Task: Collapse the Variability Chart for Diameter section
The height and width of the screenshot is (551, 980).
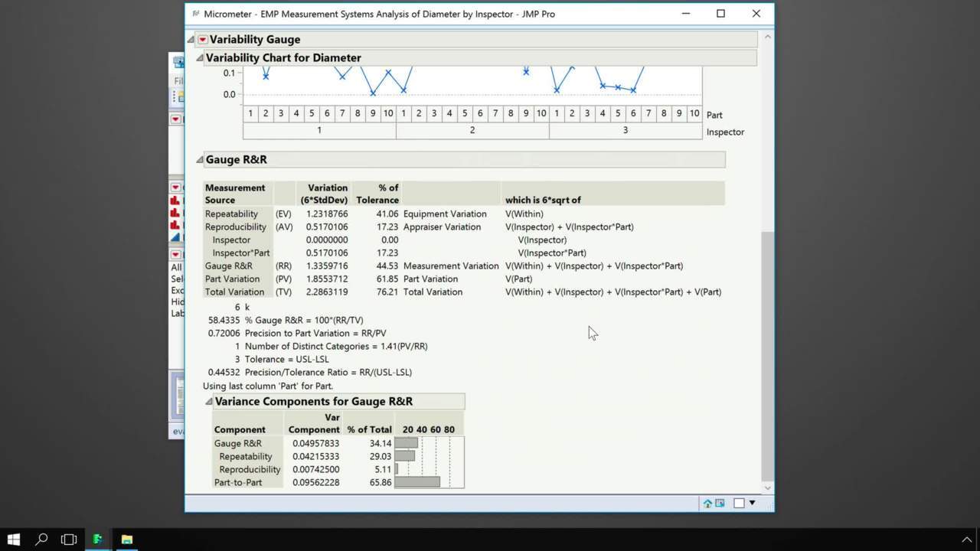Action: (x=200, y=58)
